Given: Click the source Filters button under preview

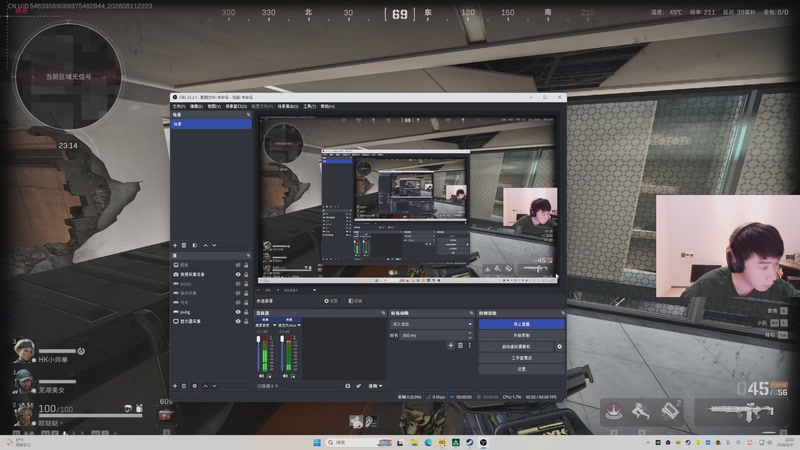Looking at the screenshot, I should click(355, 301).
